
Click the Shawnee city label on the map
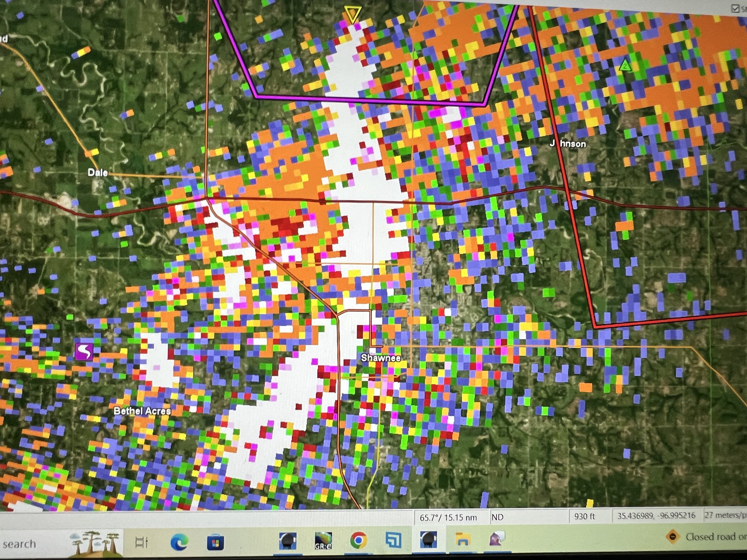[x=380, y=358]
